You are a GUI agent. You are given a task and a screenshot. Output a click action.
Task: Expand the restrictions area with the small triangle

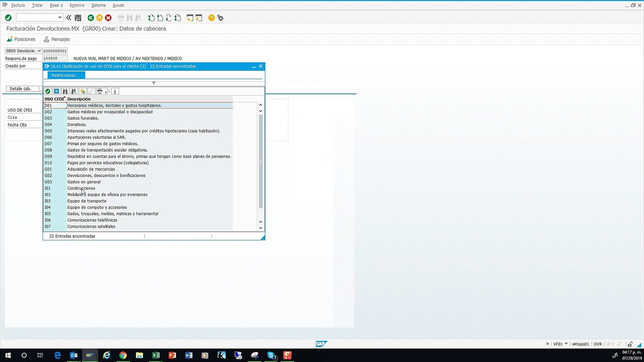pos(154,83)
